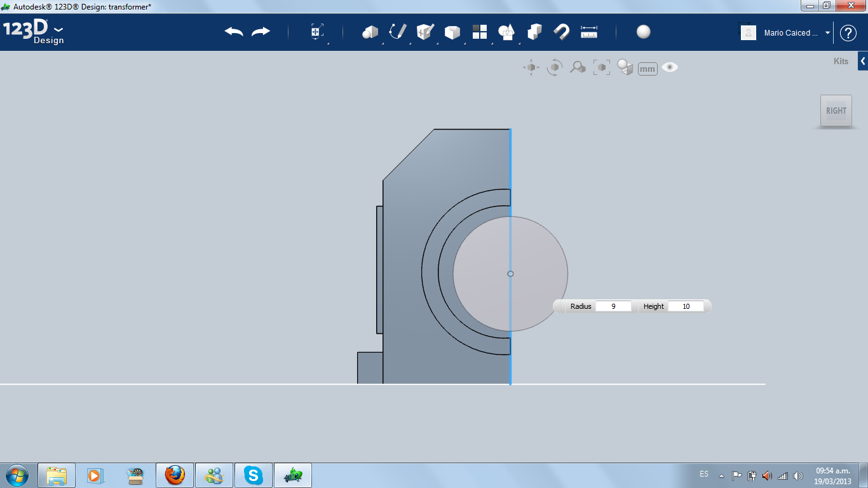This screenshot has width=868, height=488.
Task: Activate the Snap magnet tool
Action: tap(562, 32)
